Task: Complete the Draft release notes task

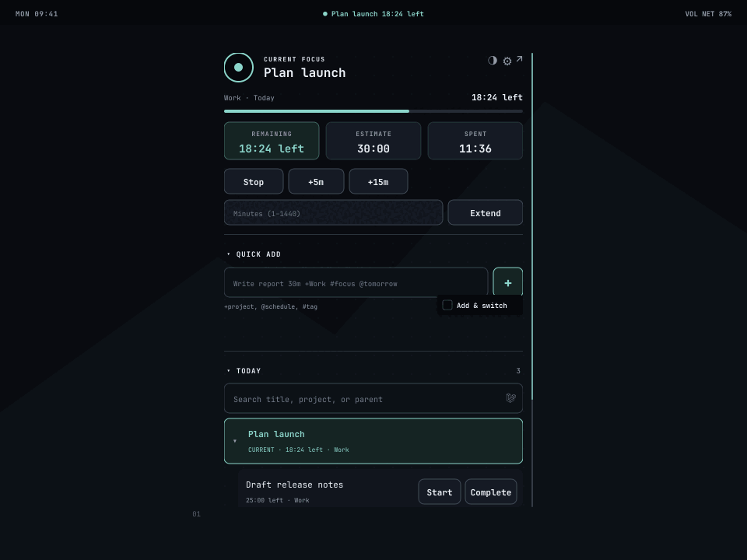Action: point(491,492)
